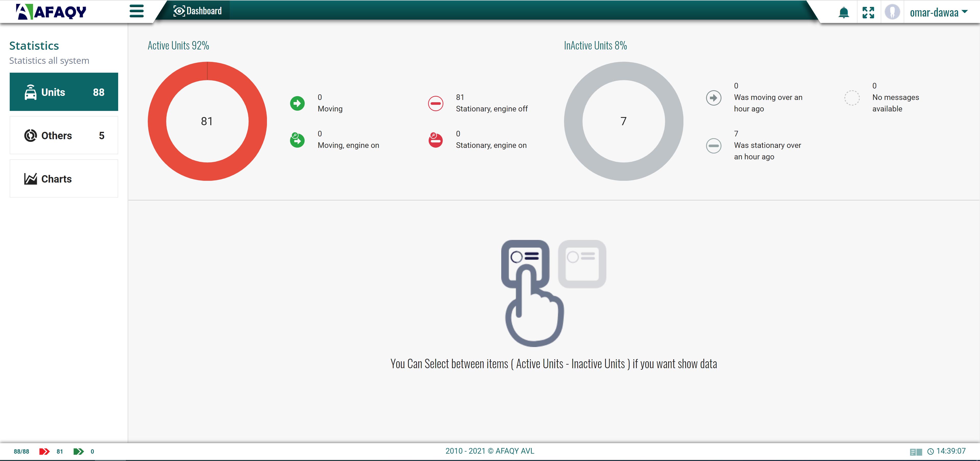The image size is (980, 461).
Task: Click the user avatar icon
Action: coord(892,12)
